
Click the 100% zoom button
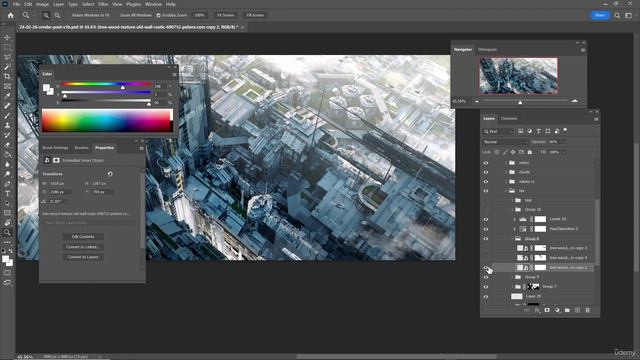pos(199,16)
